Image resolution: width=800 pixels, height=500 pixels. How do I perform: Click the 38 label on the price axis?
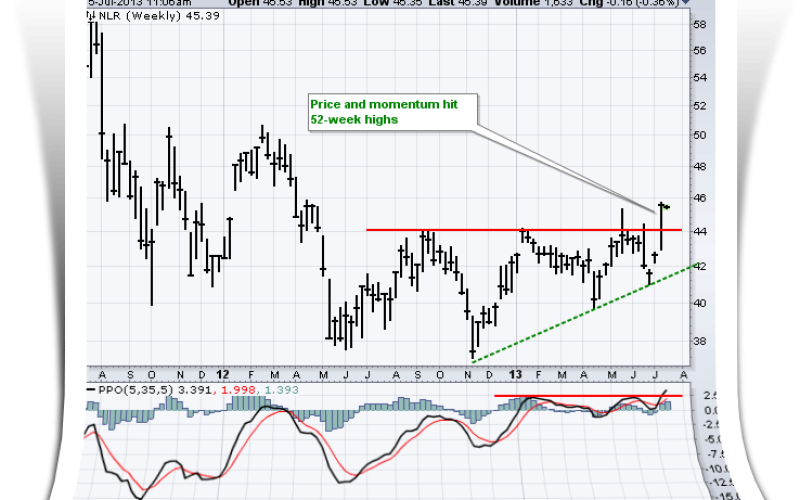(700, 341)
